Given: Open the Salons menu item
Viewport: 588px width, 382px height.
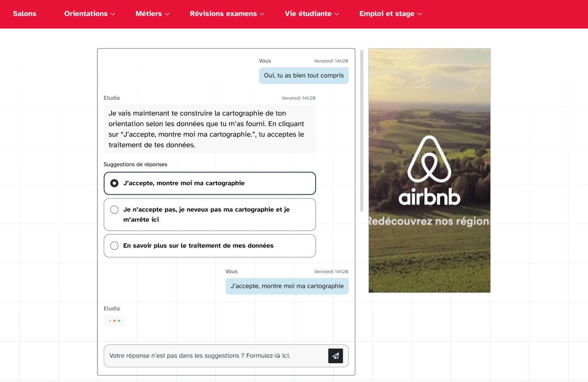Looking at the screenshot, I should (24, 14).
